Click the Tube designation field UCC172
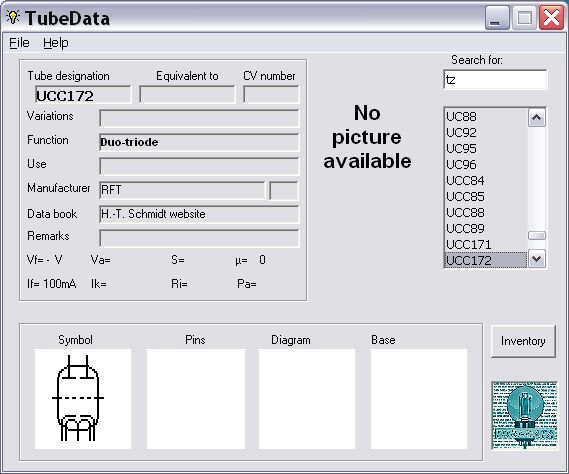Screen dimensions: 569x474 83,95
